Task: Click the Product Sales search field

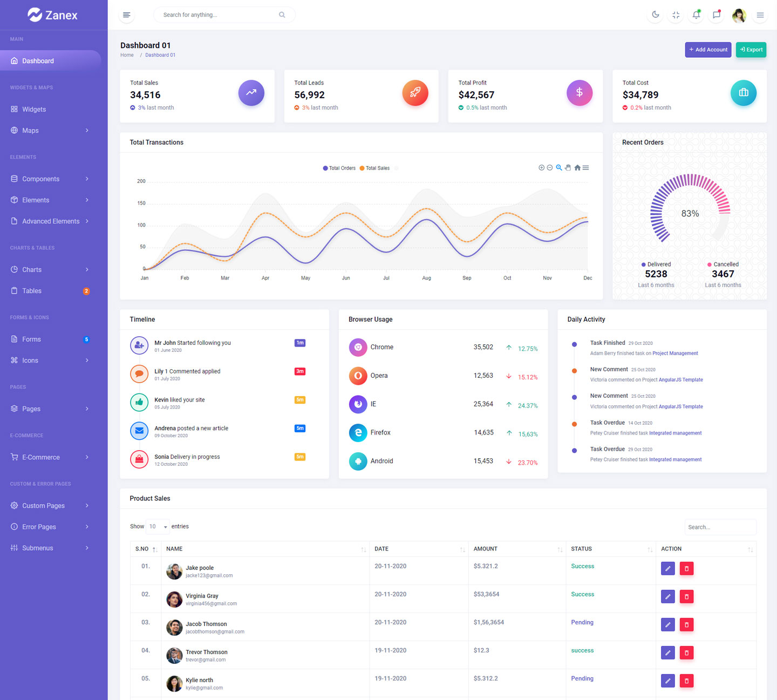Action: pyautogui.click(x=720, y=527)
